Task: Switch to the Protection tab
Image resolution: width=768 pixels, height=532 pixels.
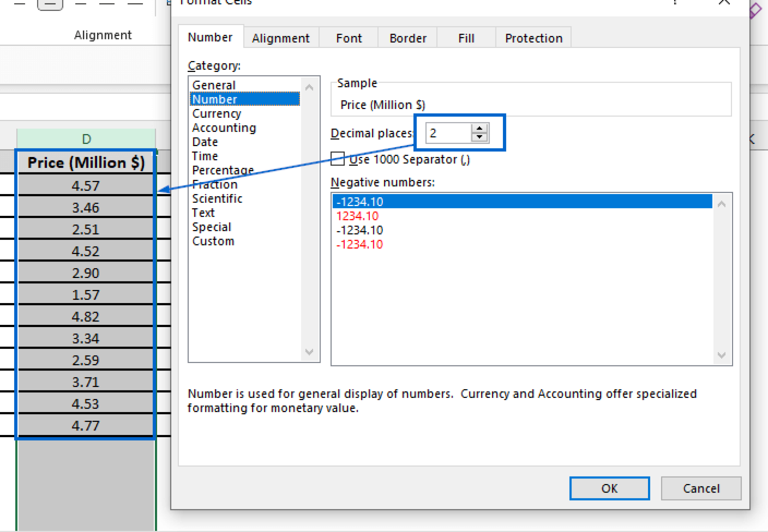Action: pos(533,37)
